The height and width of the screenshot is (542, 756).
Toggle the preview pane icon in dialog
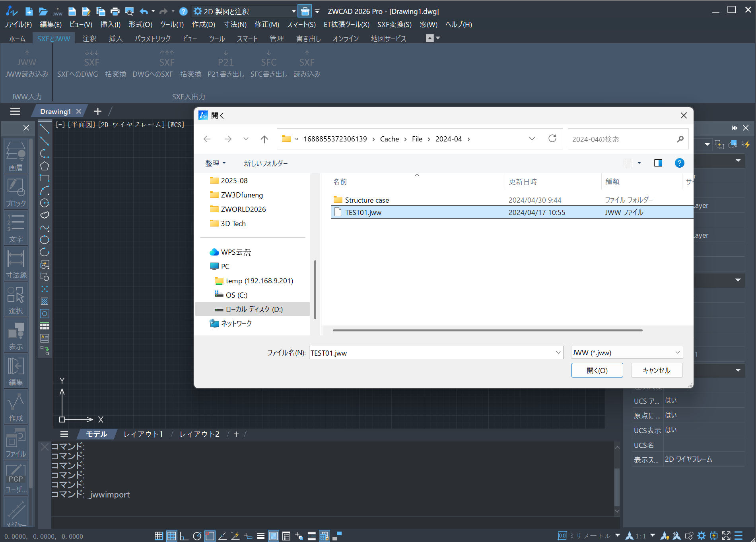[x=658, y=163]
